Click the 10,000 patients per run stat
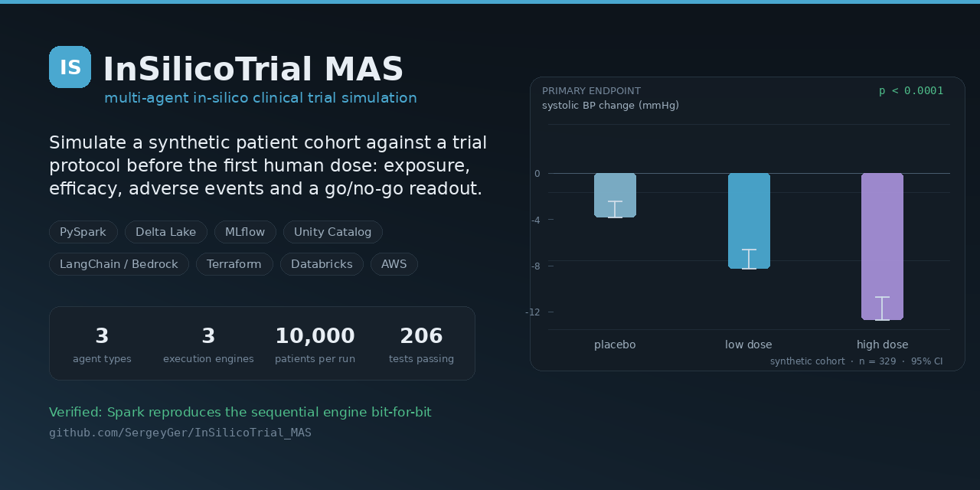Screen dimensions: 980x490 pos(315,344)
